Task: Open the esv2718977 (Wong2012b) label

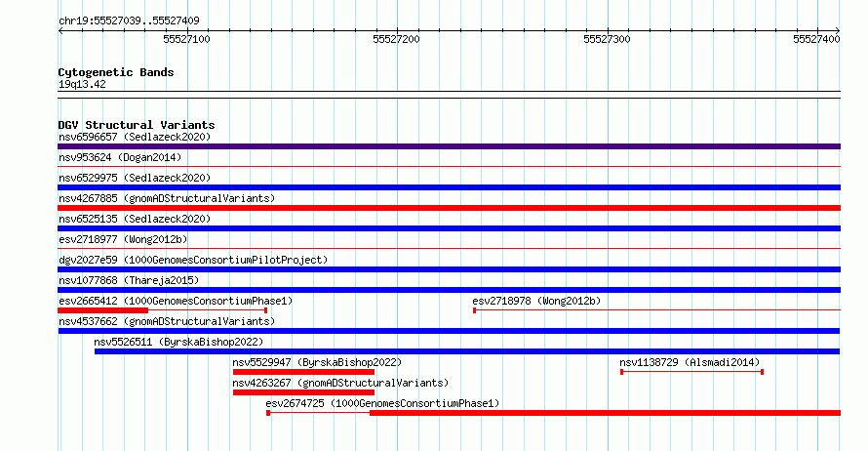Action: click(x=123, y=239)
